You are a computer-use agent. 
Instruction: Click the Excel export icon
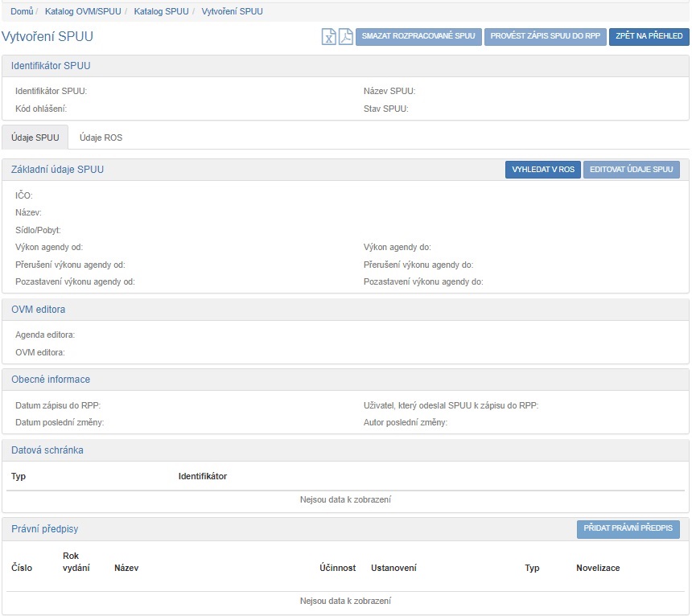click(328, 36)
